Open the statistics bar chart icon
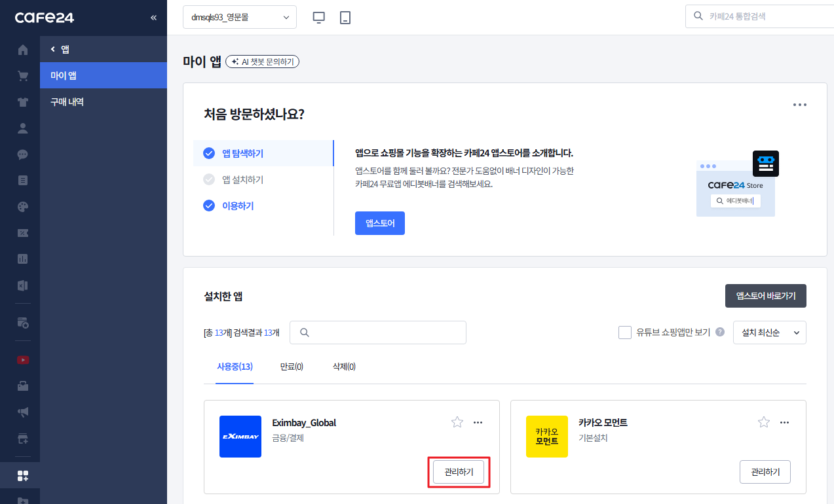 (23, 259)
